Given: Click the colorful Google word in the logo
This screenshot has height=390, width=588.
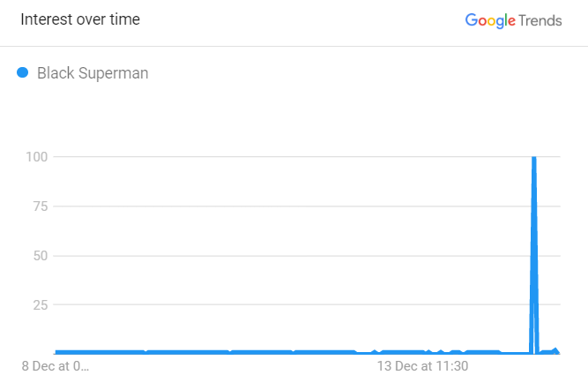Looking at the screenshot, I should click(490, 20).
